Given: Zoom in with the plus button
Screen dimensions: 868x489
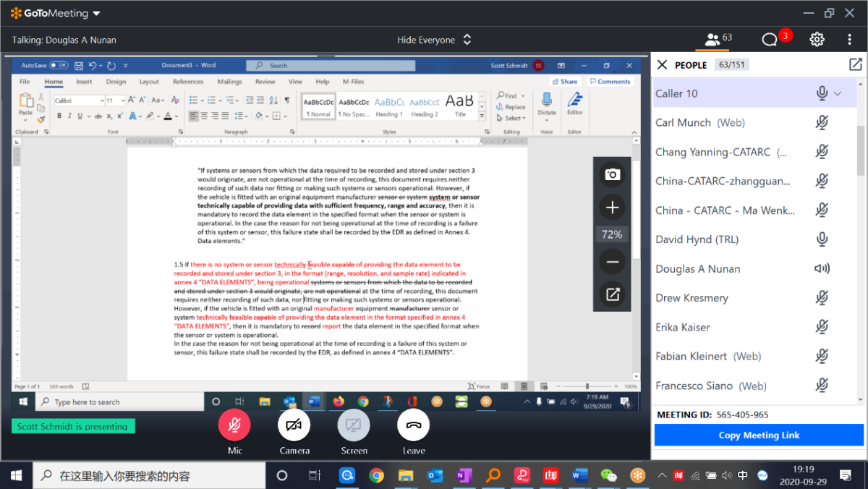Looking at the screenshot, I should pyautogui.click(x=612, y=208).
